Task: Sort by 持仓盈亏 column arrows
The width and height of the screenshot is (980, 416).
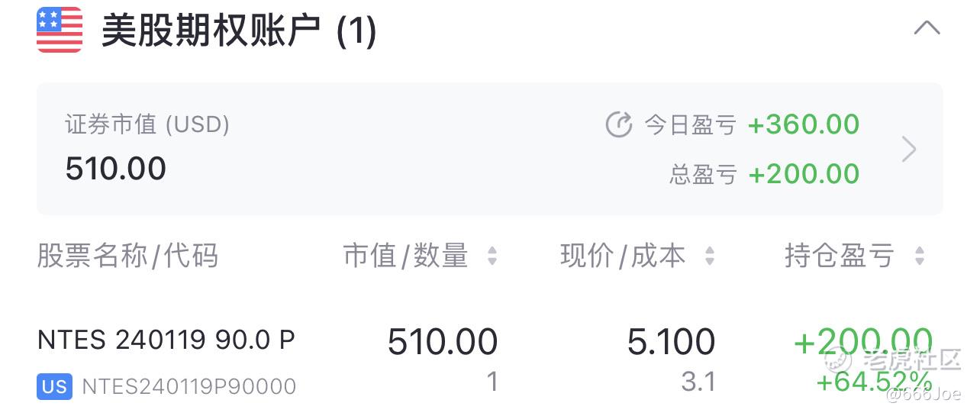Action: [x=919, y=256]
